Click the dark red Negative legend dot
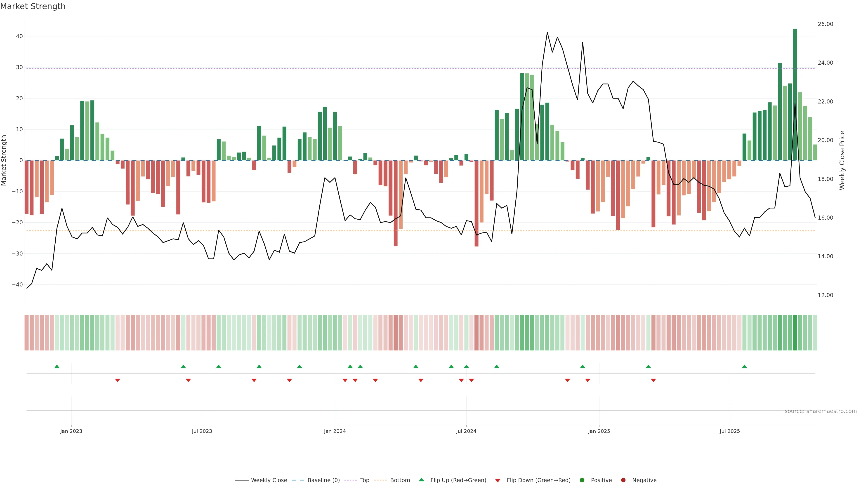868x488 pixels. (623, 480)
